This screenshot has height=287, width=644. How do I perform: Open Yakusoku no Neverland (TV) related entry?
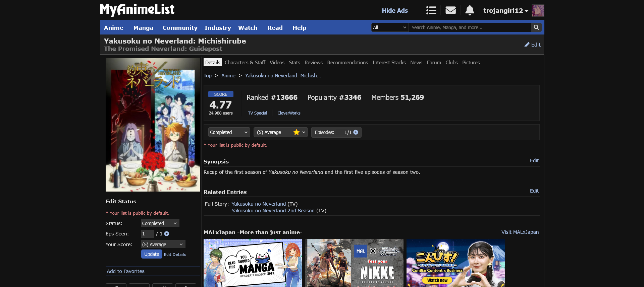[x=259, y=204]
